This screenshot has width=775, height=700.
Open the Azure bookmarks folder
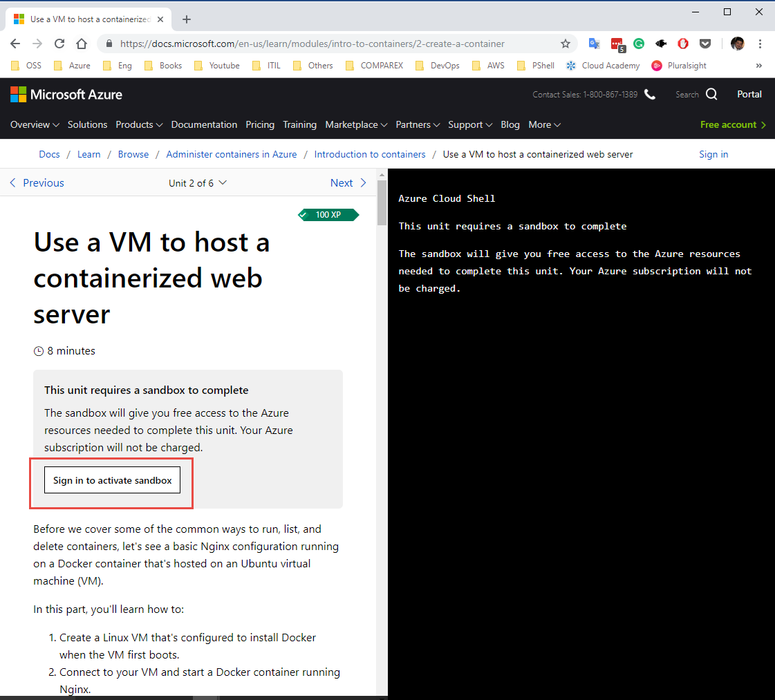(72, 66)
